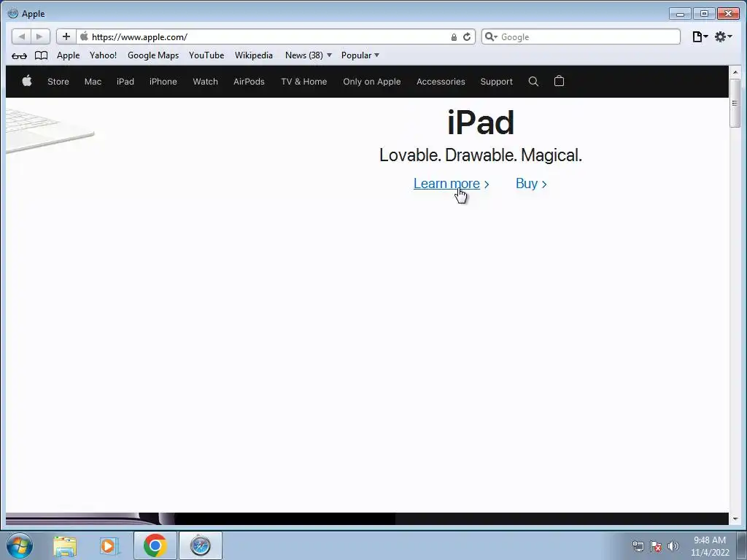Show all bookmarks with the book icon
Image resolution: width=747 pixels, height=560 pixels.
tap(42, 55)
